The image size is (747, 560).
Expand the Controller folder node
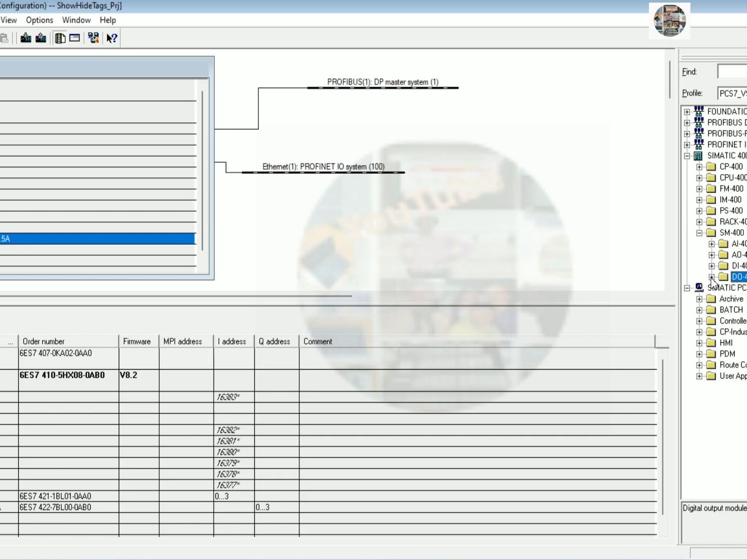699,321
